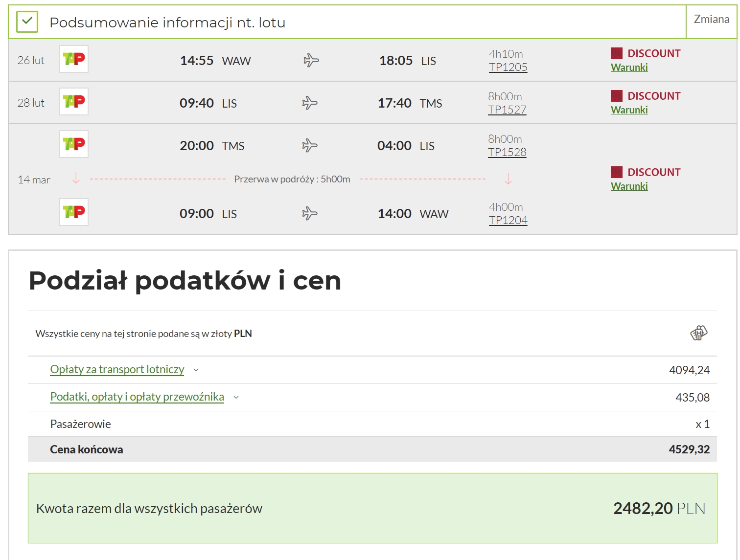Click the 14:00 WAW arrival time
740x560 pixels.
click(413, 214)
